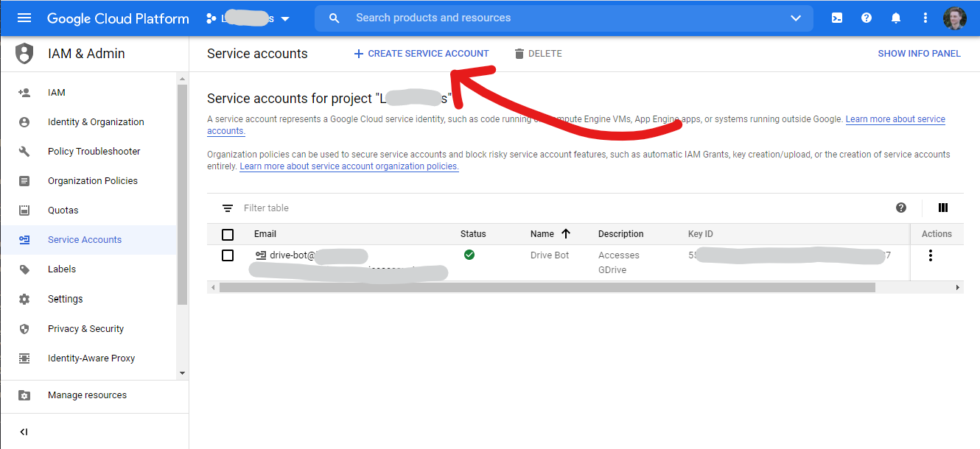Click the Identity-Aware Proxy icon
980x449 pixels.
[x=24, y=358]
